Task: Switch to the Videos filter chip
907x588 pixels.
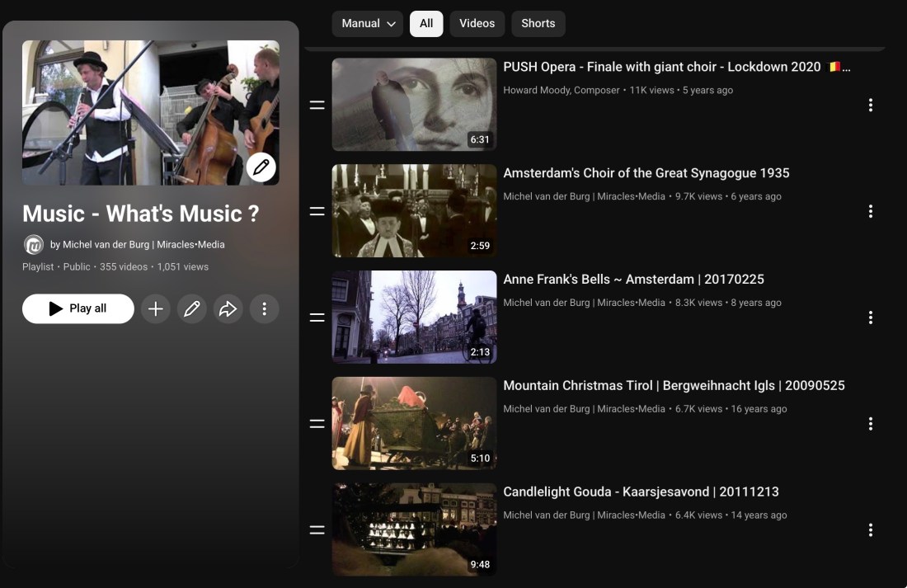Action: click(477, 23)
